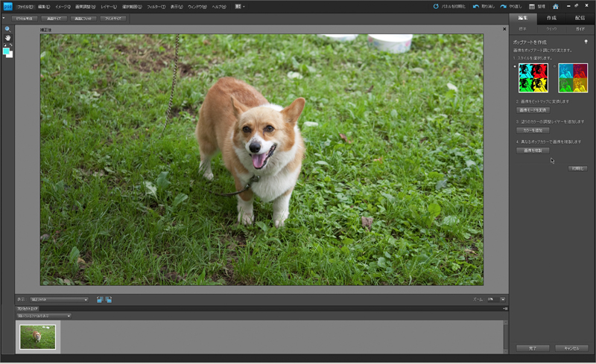Click the add color (カラーを追加) button
The image size is (596, 364).
tap(533, 130)
